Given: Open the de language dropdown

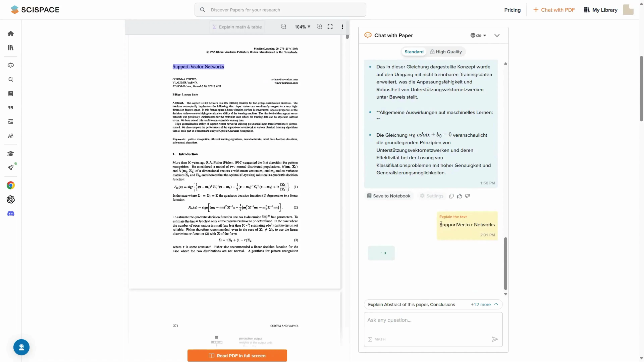Looking at the screenshot, I should coord(478,36).
